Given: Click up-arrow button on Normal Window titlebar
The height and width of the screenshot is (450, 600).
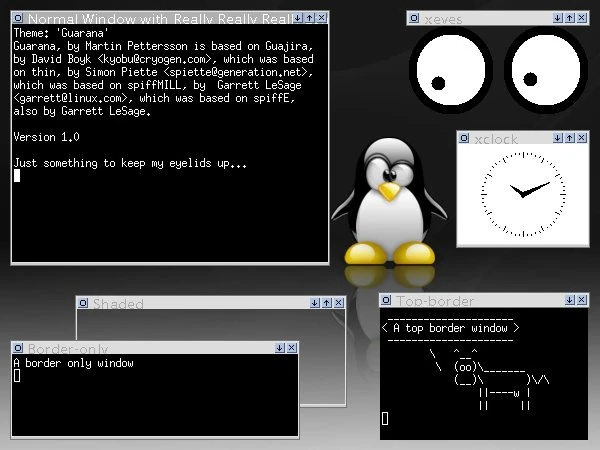Looking at the screenshot, I should tap(310, 18).
